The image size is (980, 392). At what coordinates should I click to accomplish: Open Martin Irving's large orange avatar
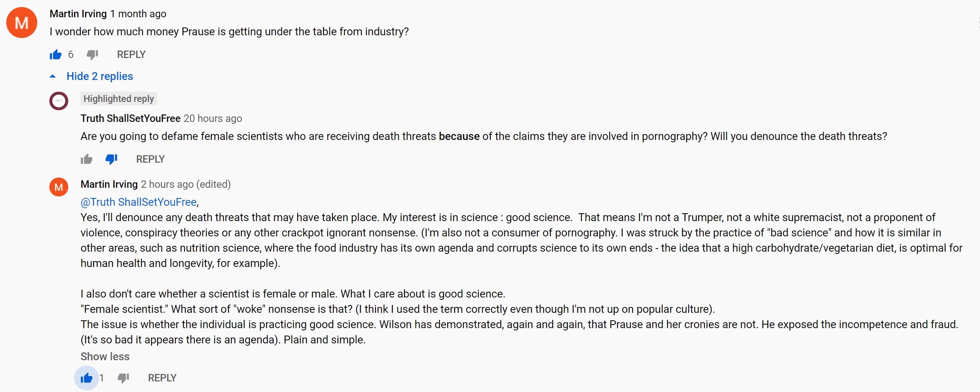pos(22,23)
